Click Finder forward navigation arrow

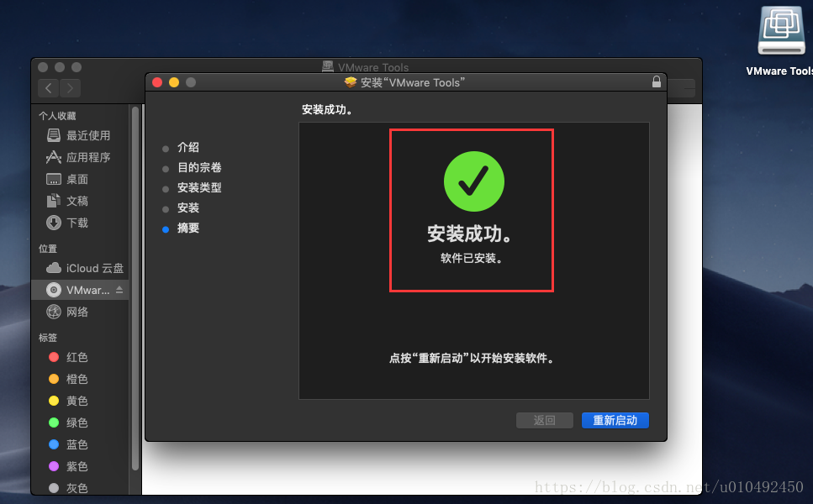70,88
